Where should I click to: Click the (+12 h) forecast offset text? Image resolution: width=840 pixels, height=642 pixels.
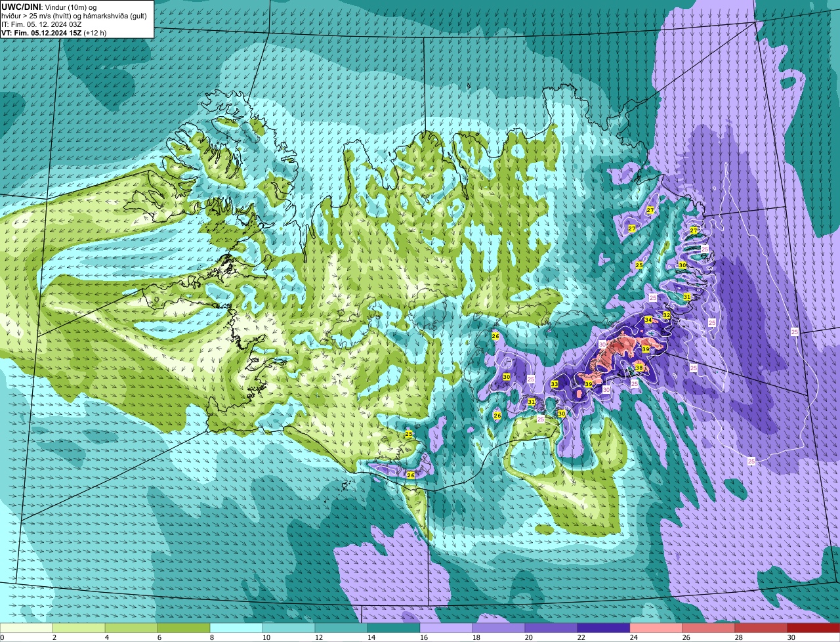(94, 33)
